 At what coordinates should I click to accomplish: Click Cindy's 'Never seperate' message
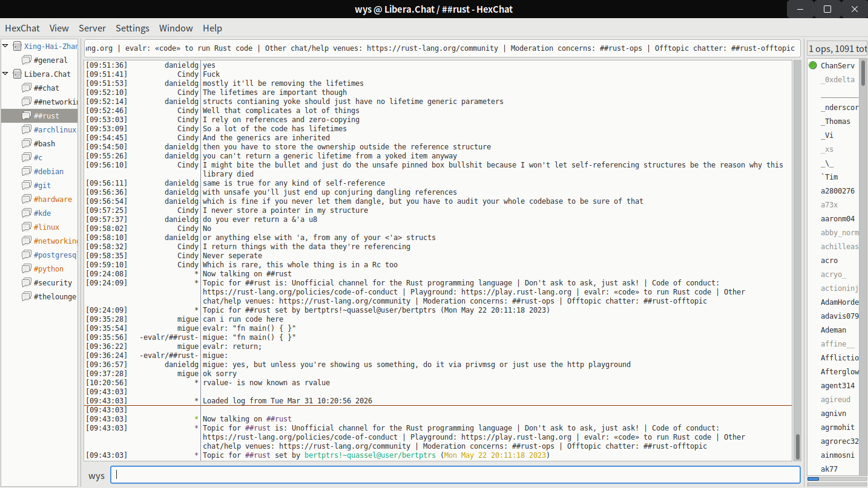pyautogui.click(x=234, y=256)
